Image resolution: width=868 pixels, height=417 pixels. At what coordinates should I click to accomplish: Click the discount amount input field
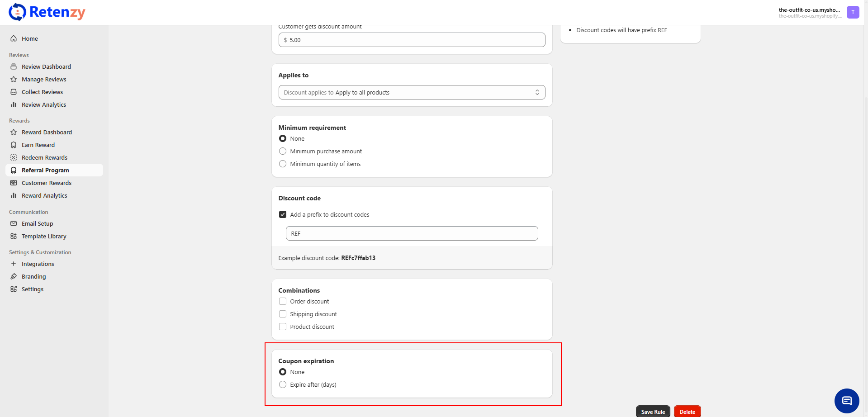[x=412, y=40]
